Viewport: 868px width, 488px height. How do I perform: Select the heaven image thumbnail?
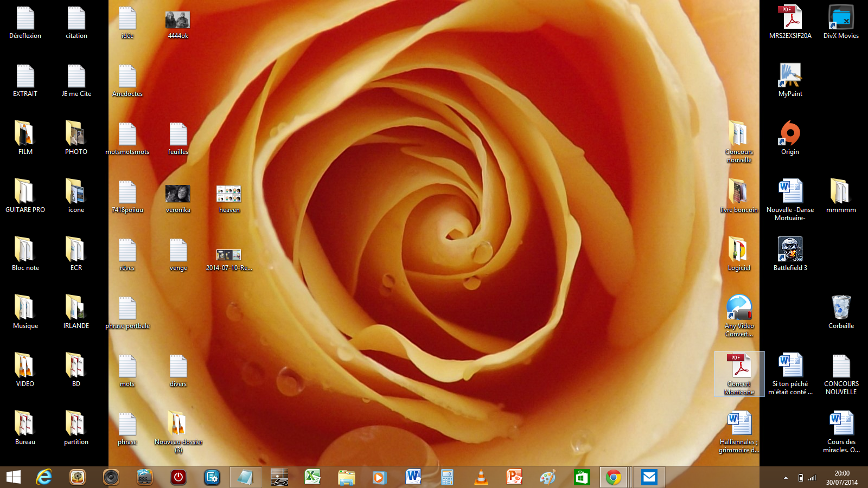point(229,198)
